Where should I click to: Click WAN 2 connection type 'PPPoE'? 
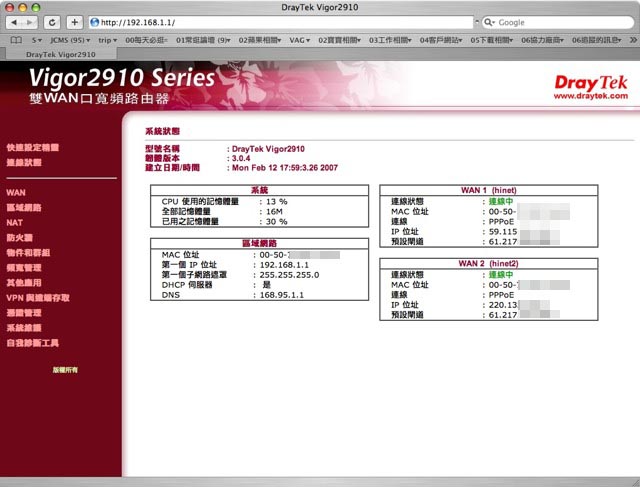coord(501,295)
